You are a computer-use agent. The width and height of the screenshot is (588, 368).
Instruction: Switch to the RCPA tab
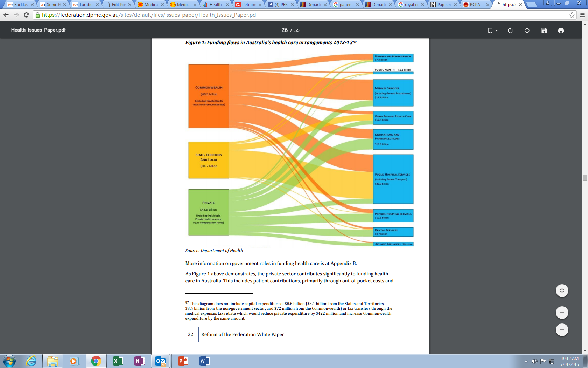pyautogui.click(x=475, y=5)
